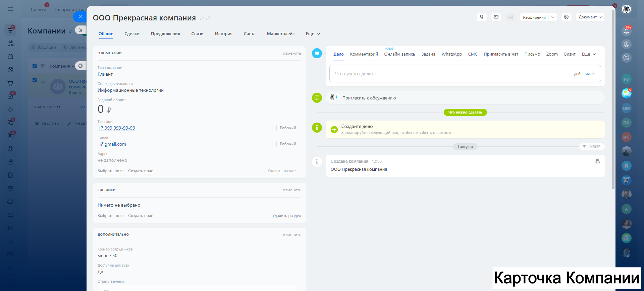Click phone number +7 999 999-99-99
The image size is (644, 291).
pyautogui.click(x=116, y=128)
